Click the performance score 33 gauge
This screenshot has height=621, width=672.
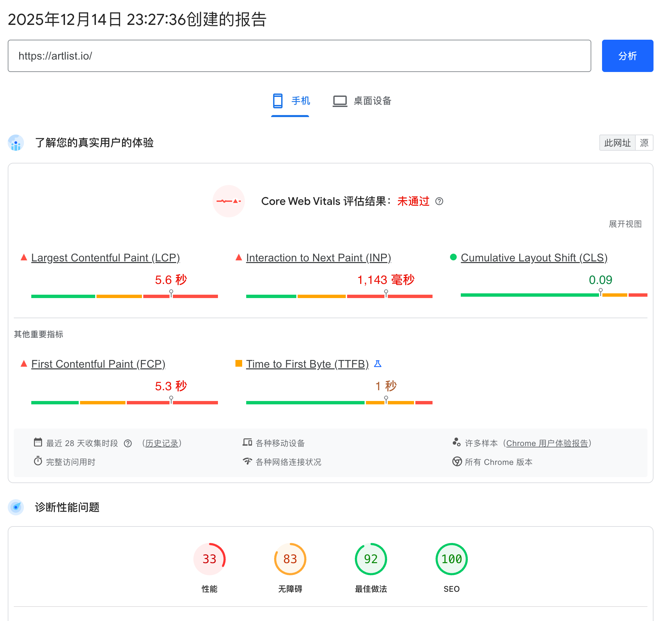coord(209,559)
